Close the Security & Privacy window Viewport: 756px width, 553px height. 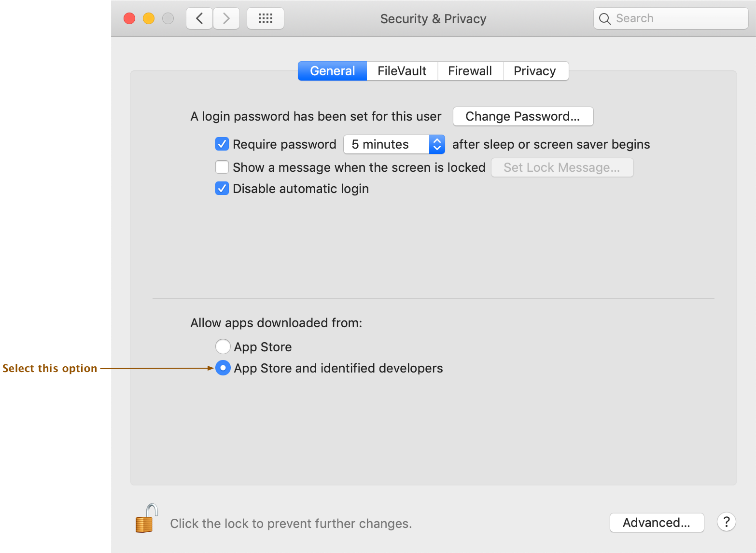click(x=129, y=18)
